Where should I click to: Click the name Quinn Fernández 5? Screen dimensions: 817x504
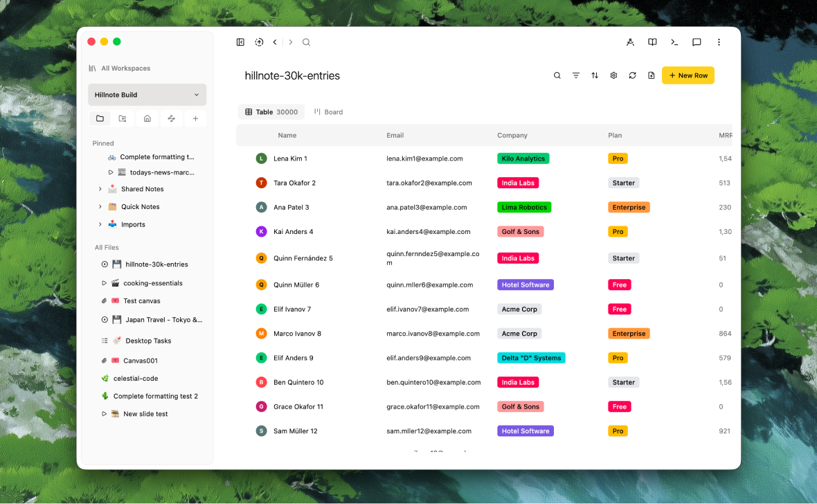[x=303, y=258]
